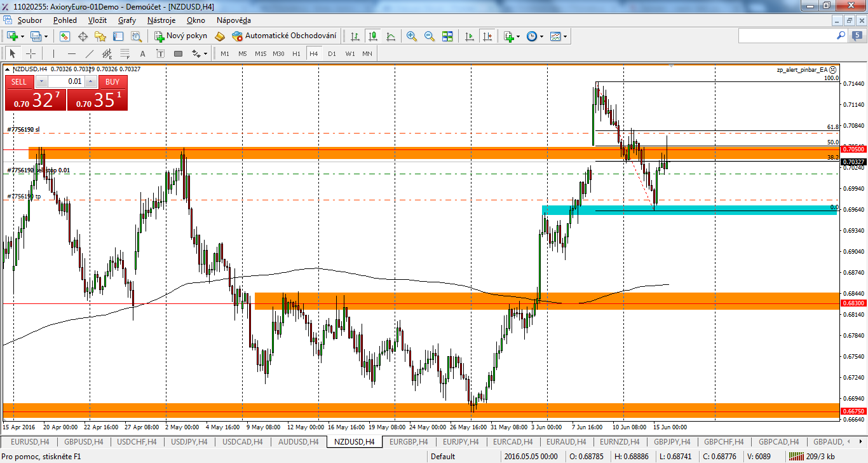This screenshot has height=463, width=868.
Task: Click the Default profile status entry
Action: (443, 456)
